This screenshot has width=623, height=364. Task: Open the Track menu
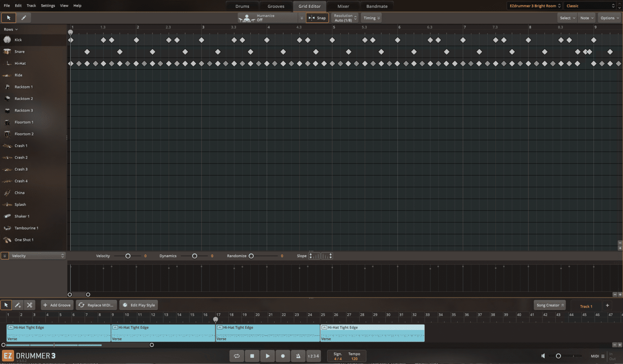click(31, 6)
